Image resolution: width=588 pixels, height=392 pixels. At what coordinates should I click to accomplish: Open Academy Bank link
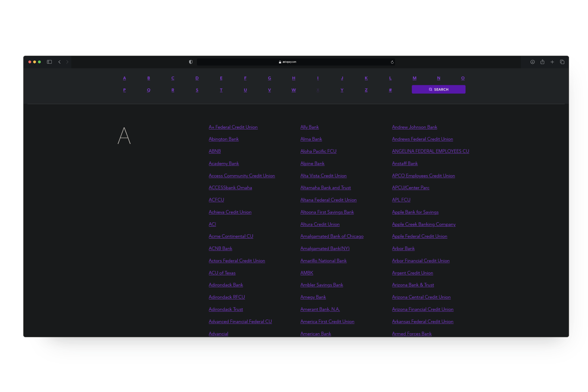point(224,164)
